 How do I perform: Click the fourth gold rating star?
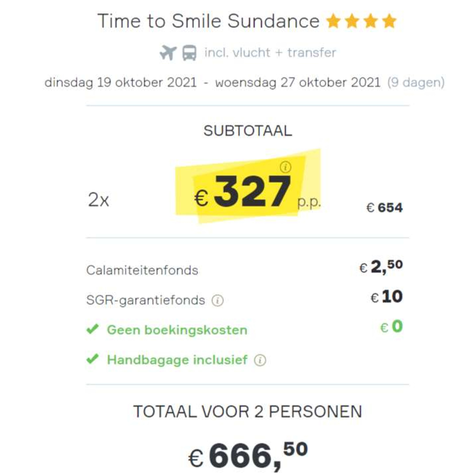(389, 21)
